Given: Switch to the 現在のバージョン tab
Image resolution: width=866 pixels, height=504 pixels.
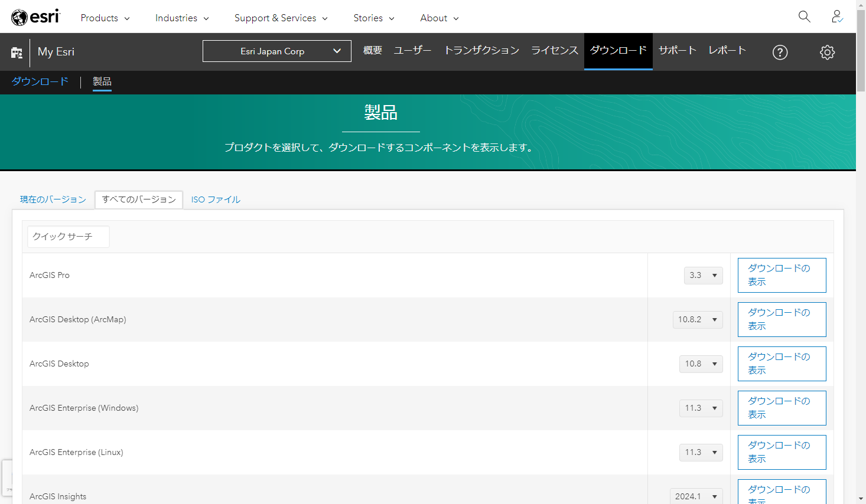Looking at the screenshot, I should click(x=53, y=199).
